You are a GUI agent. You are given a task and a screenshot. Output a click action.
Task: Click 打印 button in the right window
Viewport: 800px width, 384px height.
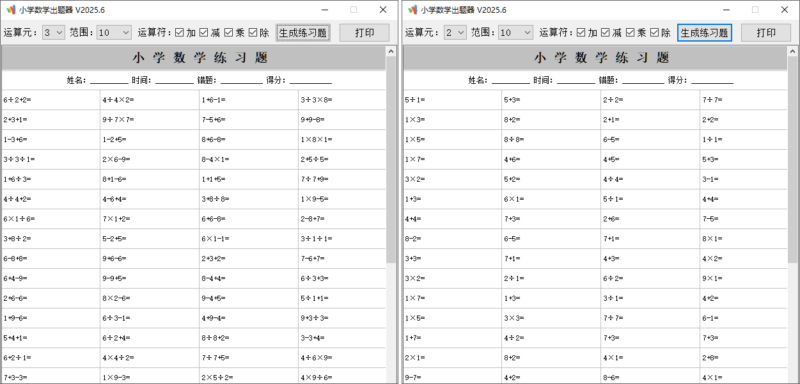766,33
